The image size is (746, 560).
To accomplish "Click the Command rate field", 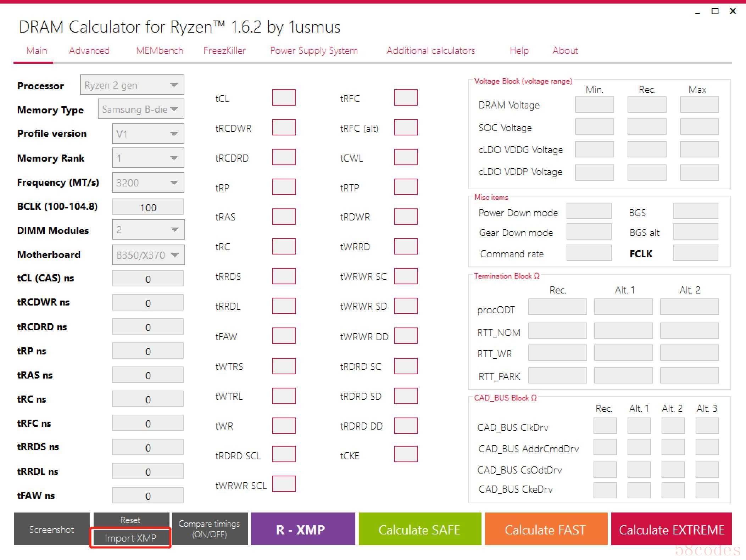I will (x=589, y=253).
